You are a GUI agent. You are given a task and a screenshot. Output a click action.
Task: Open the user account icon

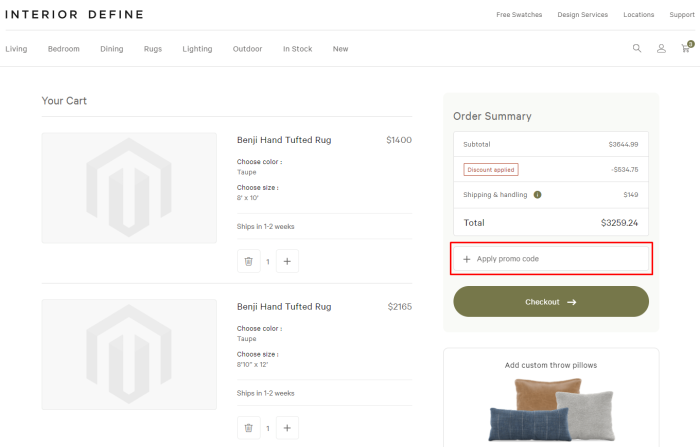[x=661, y=48]
